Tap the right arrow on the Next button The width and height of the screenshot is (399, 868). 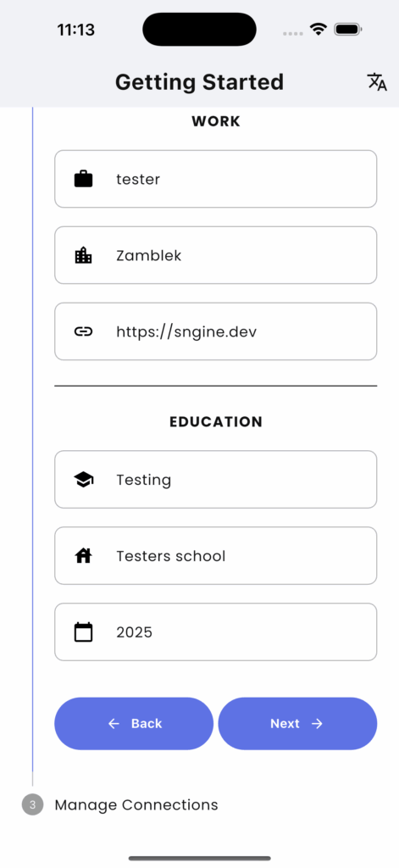pos(317,724)
